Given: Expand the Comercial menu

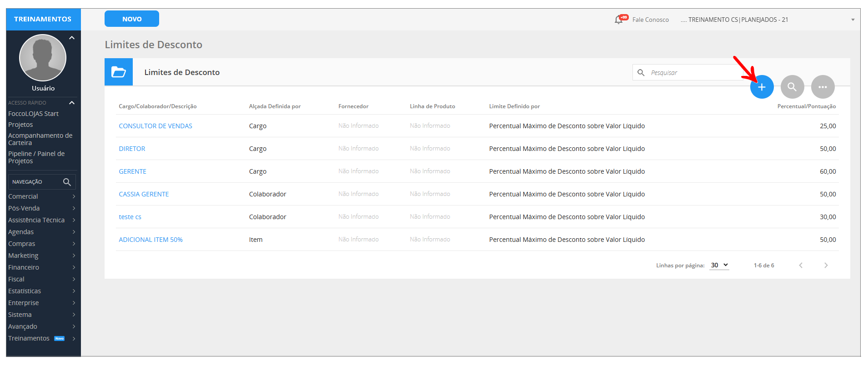Looking at the screenshot, I should pyautogui.click(x=41, y=196).
